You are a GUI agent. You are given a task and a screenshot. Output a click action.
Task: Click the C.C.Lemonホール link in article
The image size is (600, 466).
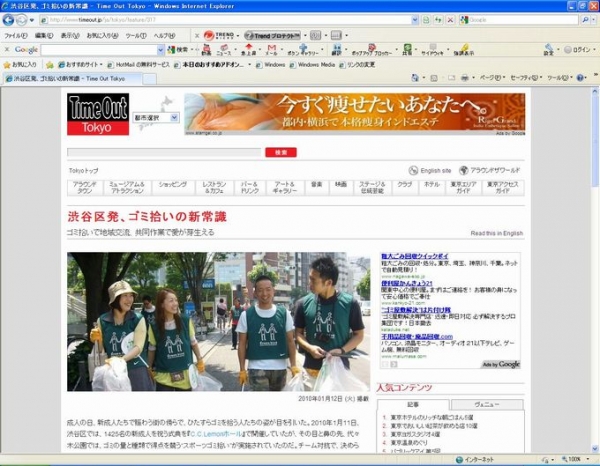[216, 434]
